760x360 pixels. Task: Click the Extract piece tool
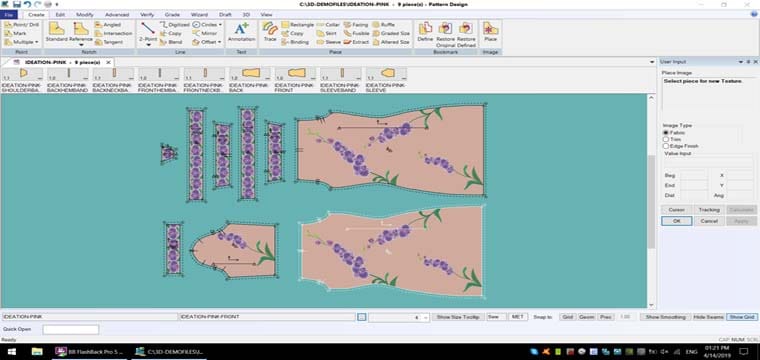[356, 42]
